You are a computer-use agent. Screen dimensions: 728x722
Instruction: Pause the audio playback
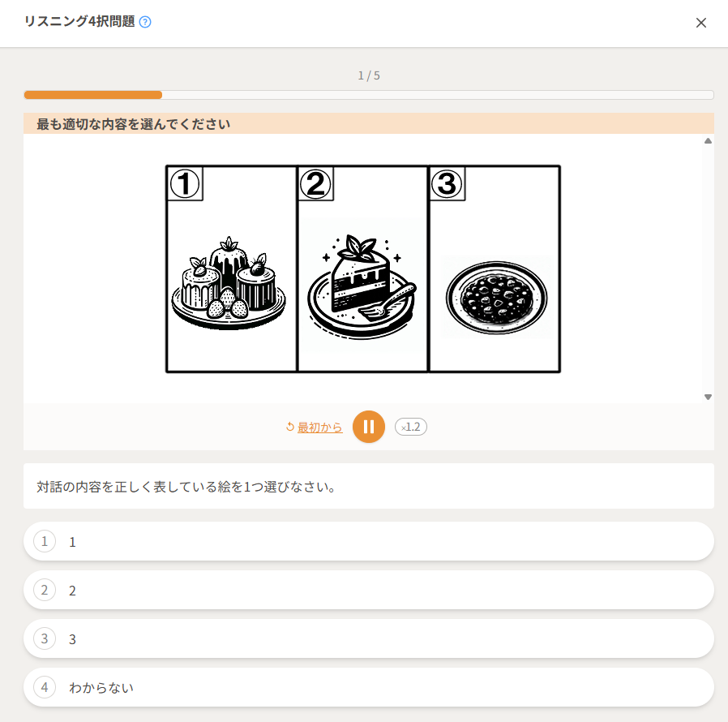click(x=369, y=427)
